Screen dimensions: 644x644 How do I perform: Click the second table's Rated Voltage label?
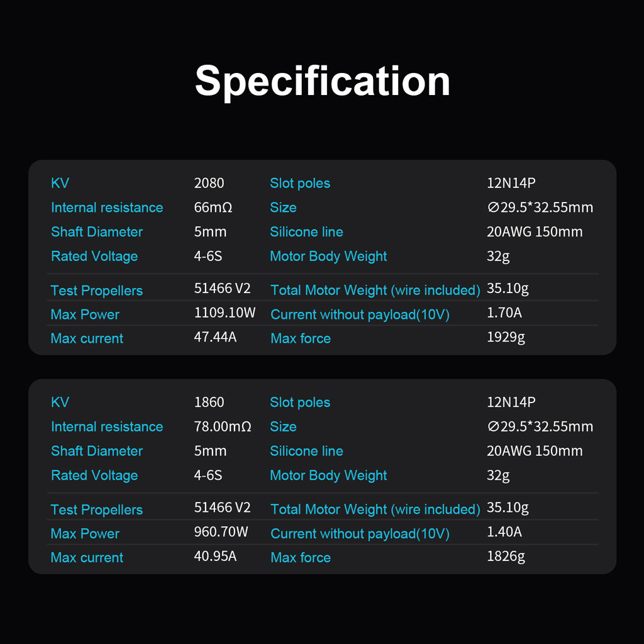point(94,475)
